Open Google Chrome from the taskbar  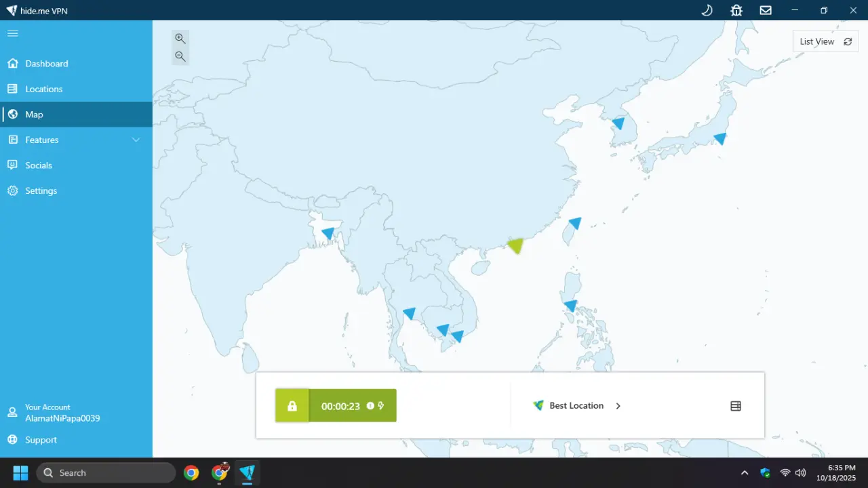(191, 472)
